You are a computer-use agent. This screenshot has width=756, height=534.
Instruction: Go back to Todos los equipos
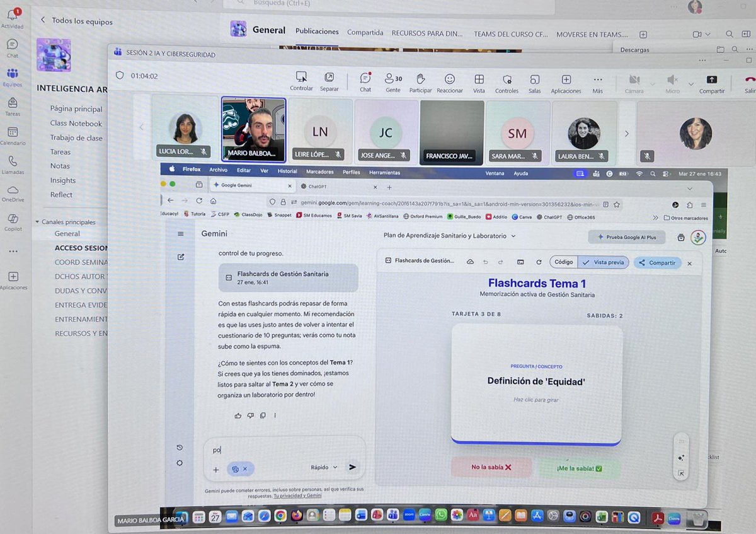pos(76,21)
